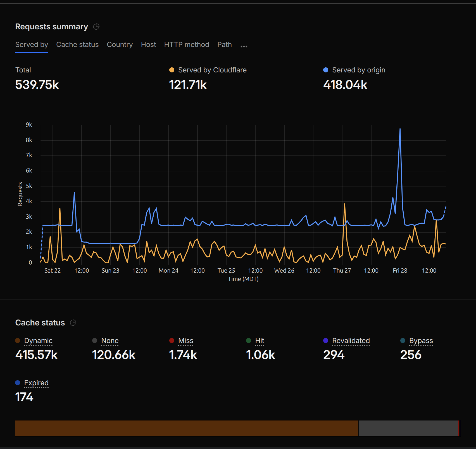
Task: Toggle the Served by Cloudflare orange legend dot
Action: (172, 70)
